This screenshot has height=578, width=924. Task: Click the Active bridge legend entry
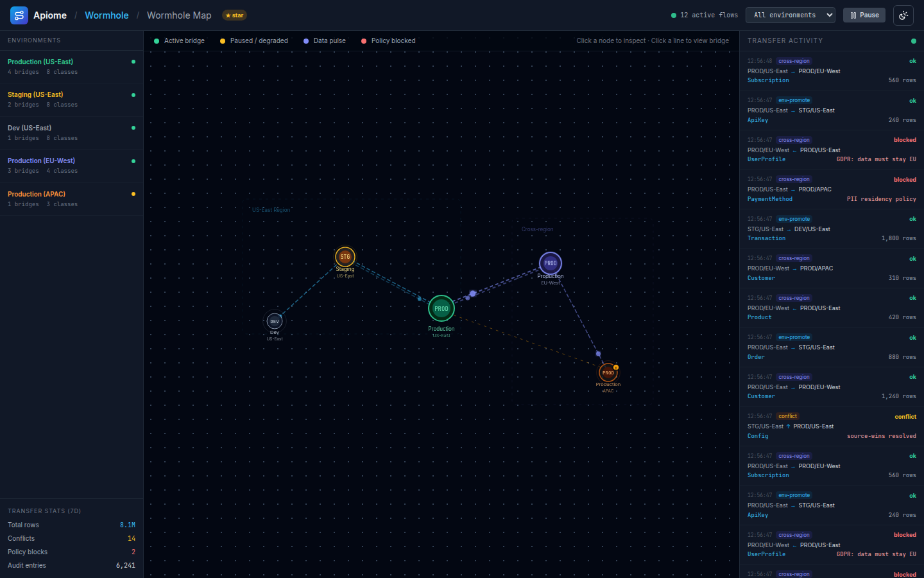[179, 40]
